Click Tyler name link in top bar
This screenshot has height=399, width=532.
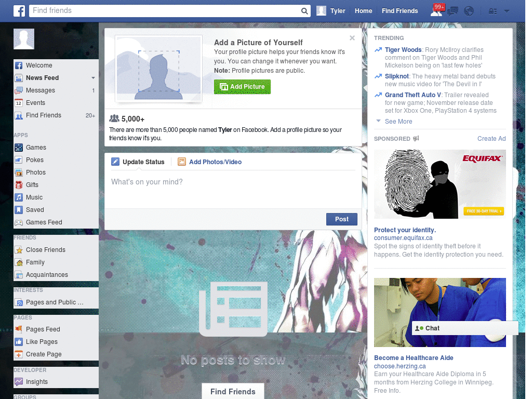pos(338,11)
